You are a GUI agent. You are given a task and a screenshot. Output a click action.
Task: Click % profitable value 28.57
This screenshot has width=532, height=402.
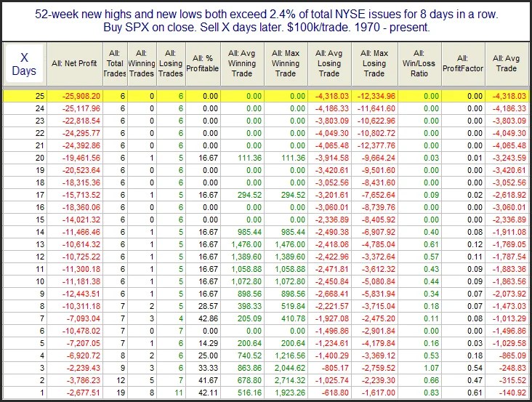tap(208, 306)
